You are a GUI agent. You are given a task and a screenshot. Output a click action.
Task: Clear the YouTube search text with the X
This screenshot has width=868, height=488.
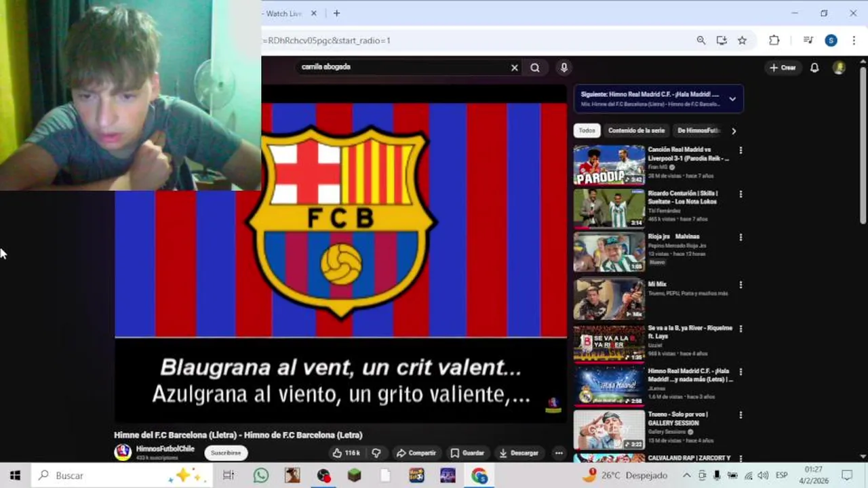(514, 67)
